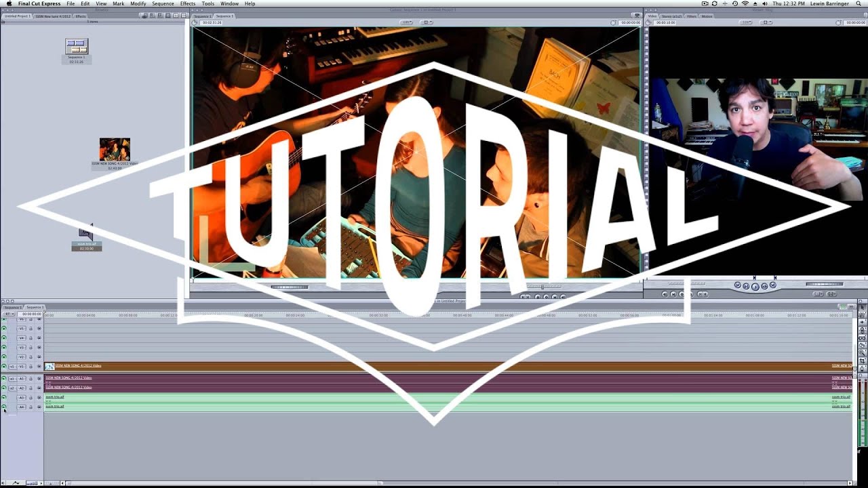Click the lock icon on track V1
868x488 pixels.
click(x=31, y=367)
